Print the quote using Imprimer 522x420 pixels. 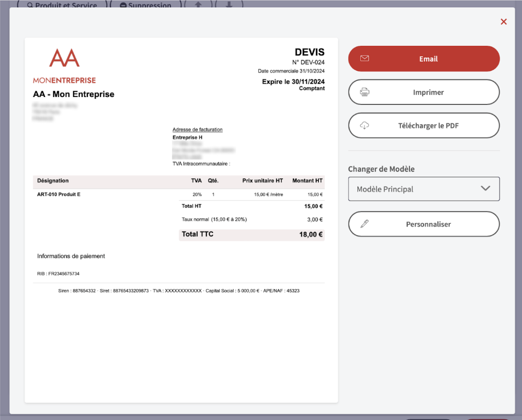[x=424, y=92]
